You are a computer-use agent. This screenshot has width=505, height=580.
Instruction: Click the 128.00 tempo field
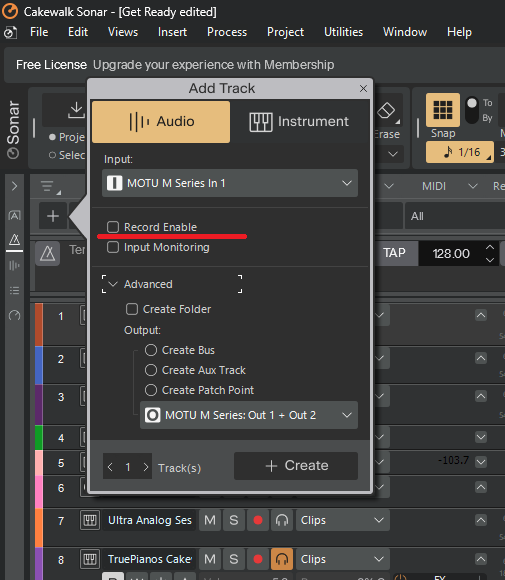tap(451, 253)
